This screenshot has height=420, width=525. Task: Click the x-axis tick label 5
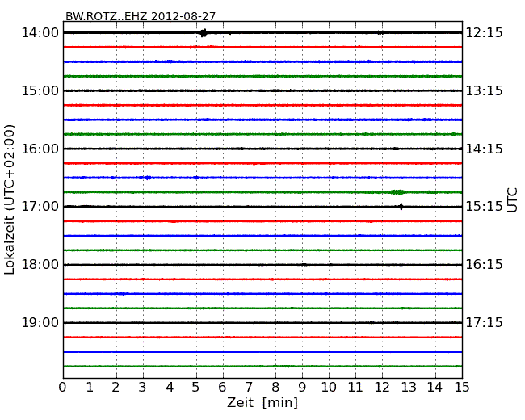coord(196,388)
